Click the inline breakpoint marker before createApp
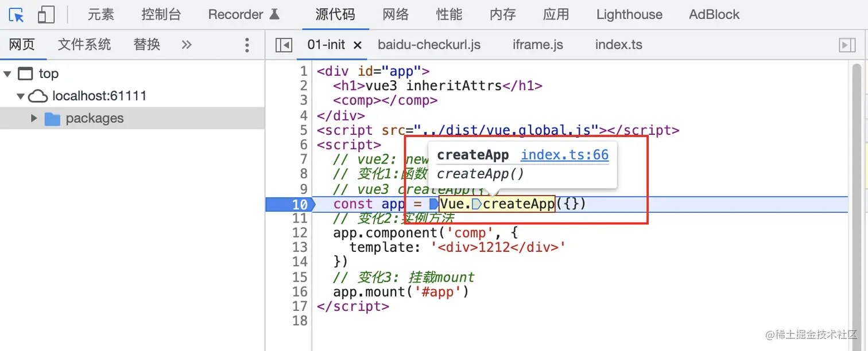This screenshot has height=351, width=868. coord(477,204)
